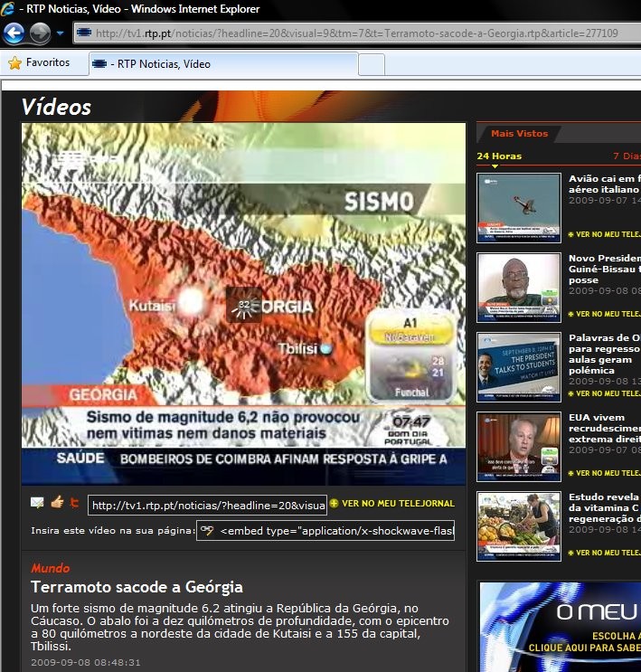Screen dimensions: 641x672
Task: Open the Favoritos star button
Action: (40, 62)
